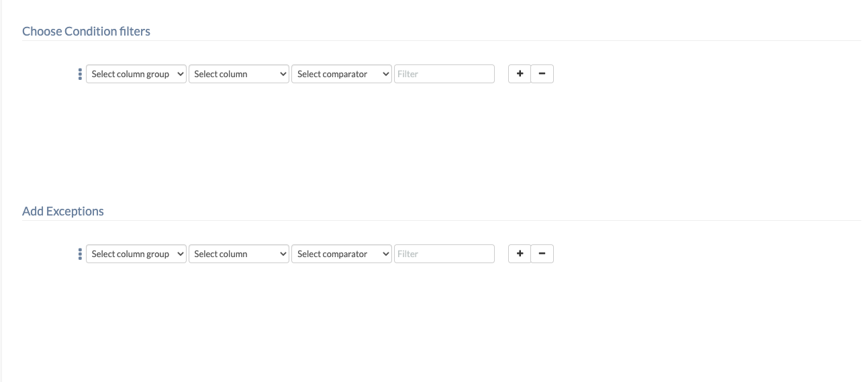Open Select column dropdown under Add Exceptions

coord(239,254)
